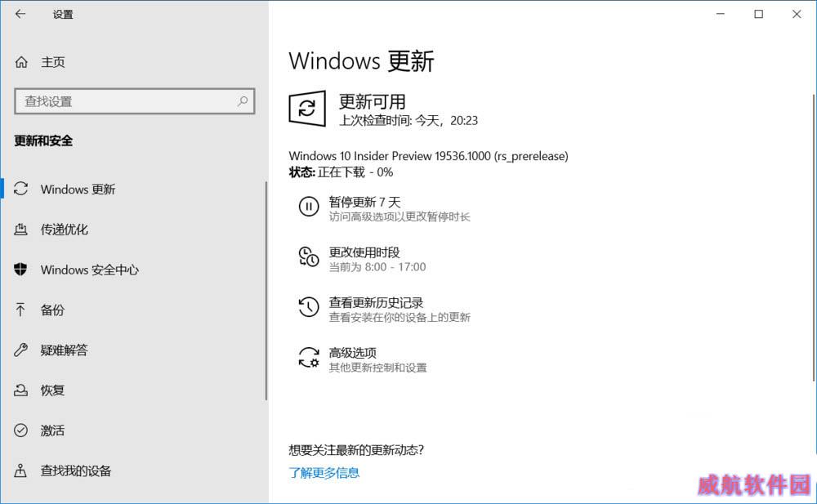Click the 访问高级选项以更改暂停时长 hint
The height and width of the screenshot is (504, 817).
400,216
